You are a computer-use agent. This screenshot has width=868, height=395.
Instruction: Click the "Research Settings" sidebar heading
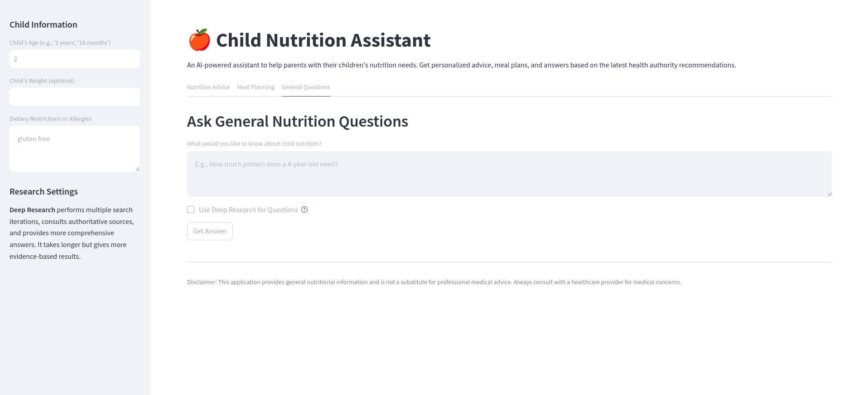44,192
